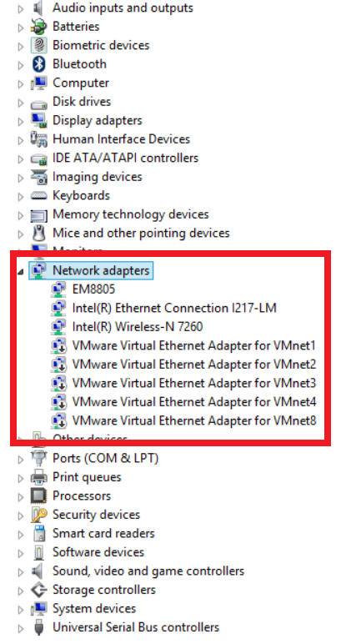
Task: Select Intel(R) Ethernet Connection I217-LM
Action: pos(174,308)
